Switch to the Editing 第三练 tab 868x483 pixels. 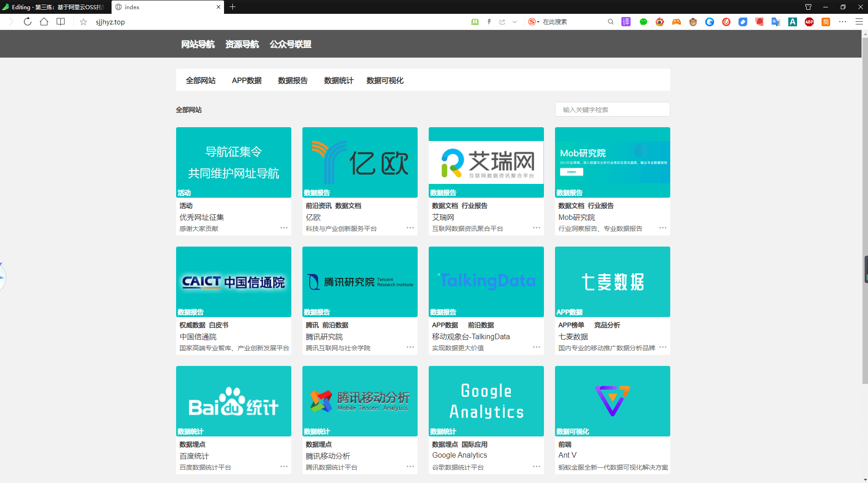55,7
